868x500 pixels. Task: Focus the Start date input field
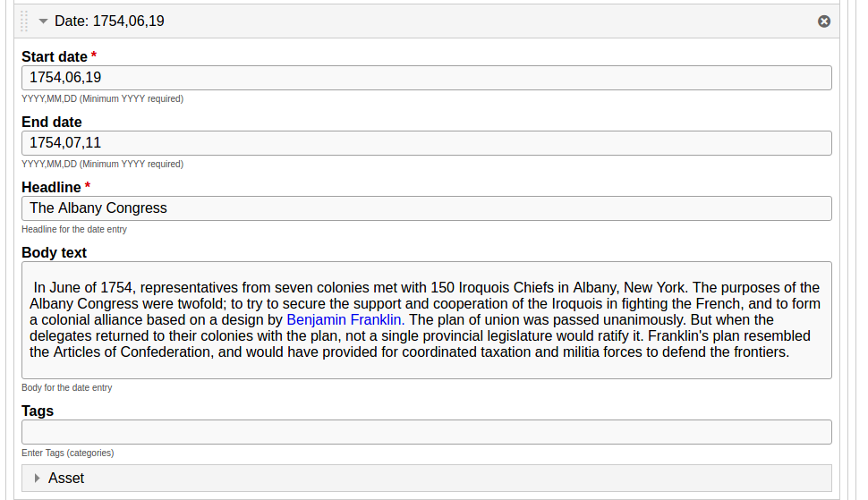click(426, 78)
